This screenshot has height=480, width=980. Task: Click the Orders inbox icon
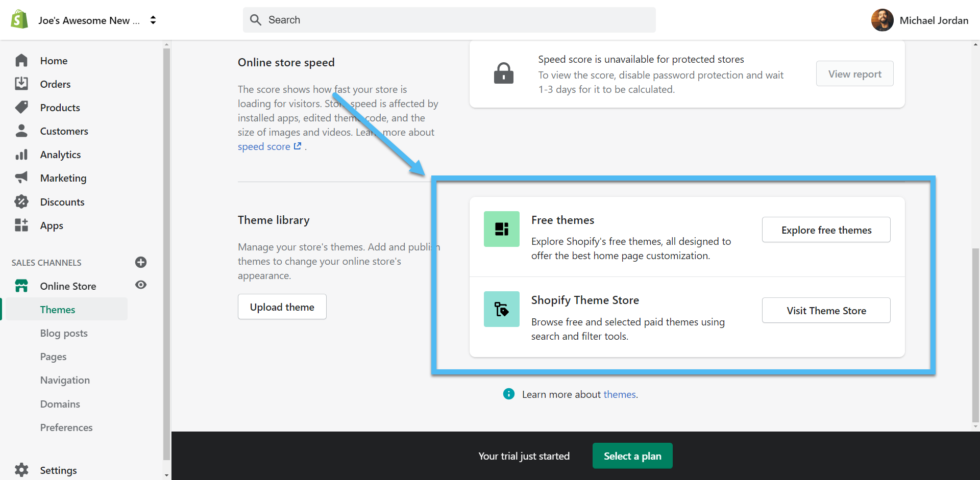[x=21, y=84]
